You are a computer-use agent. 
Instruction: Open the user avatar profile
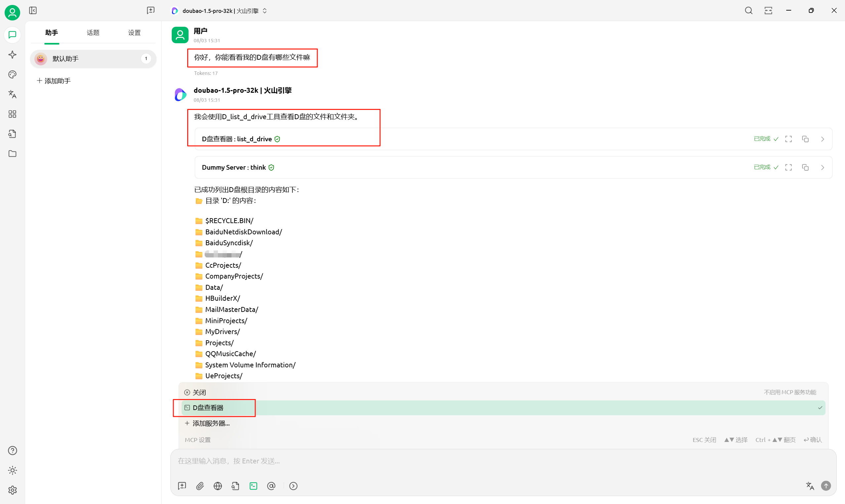[x=12, y=13]
